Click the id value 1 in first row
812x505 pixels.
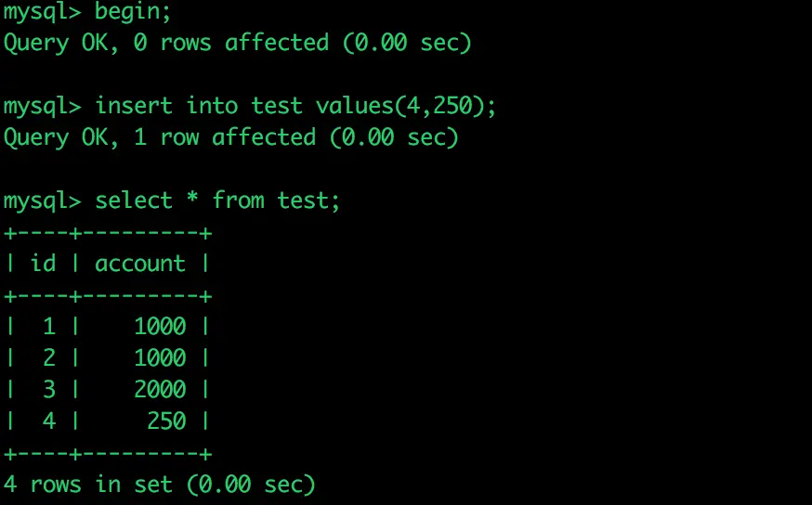(49, 327)
